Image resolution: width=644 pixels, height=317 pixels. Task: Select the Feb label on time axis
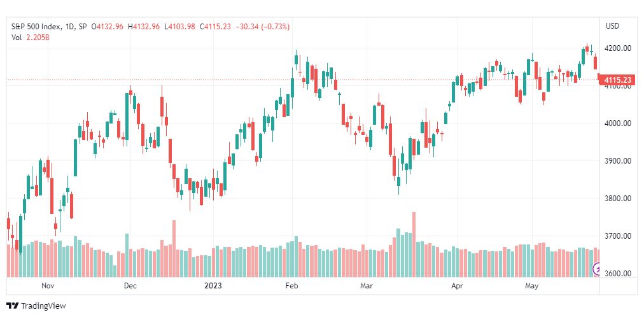tap(291, 285)
